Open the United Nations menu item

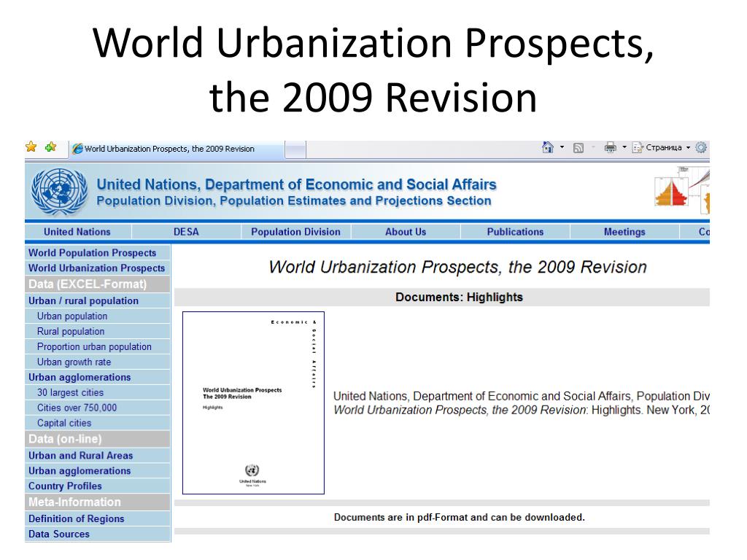[x=77, y=232]
